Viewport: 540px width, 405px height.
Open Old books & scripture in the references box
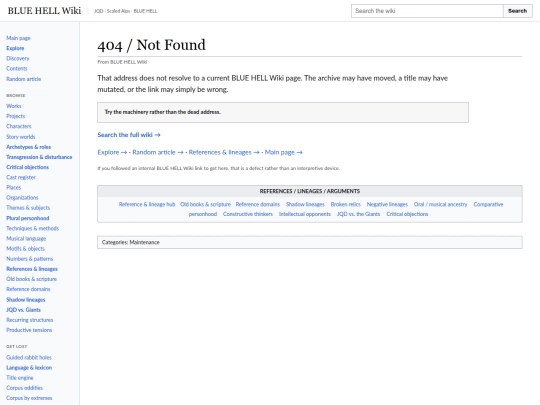tap(206, 204)
